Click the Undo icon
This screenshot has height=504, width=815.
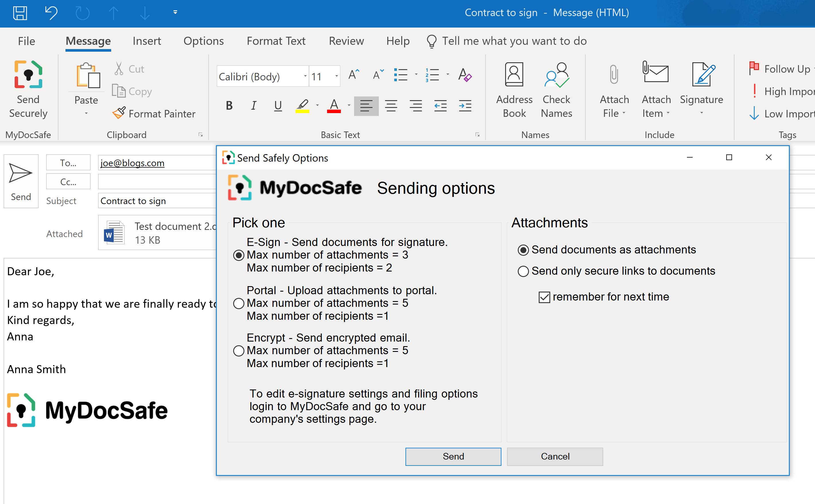(x=51, y=13)
